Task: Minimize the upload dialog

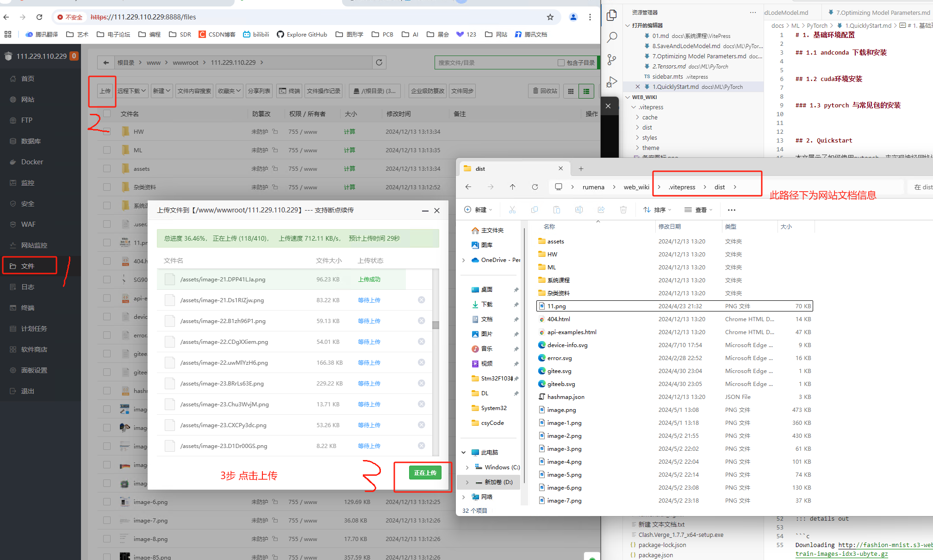Action: (425, 211)
